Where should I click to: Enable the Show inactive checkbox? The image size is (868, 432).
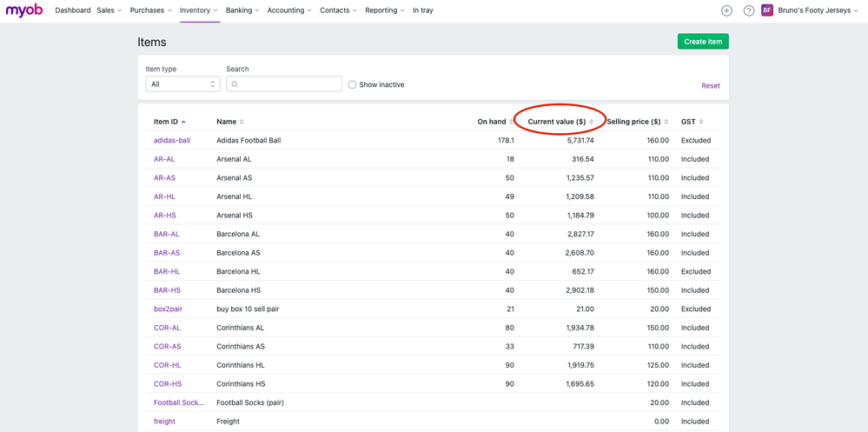tap(352, 84)
